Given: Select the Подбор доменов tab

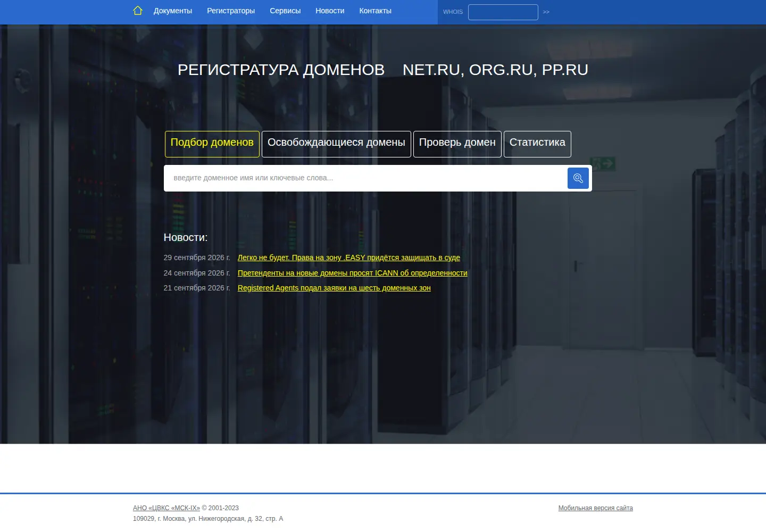Looking at the screenshot, I should click(212, 144).
